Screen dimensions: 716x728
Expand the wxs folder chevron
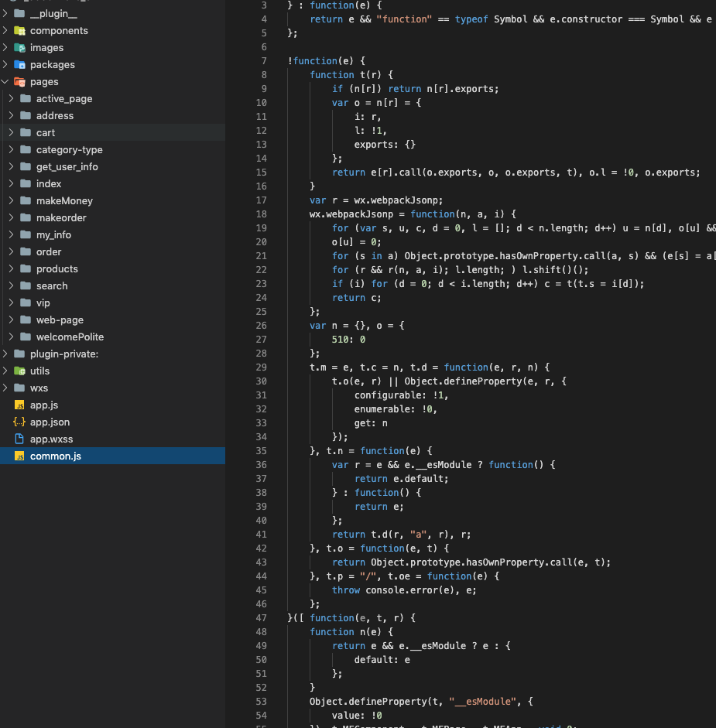click(5, 388)
